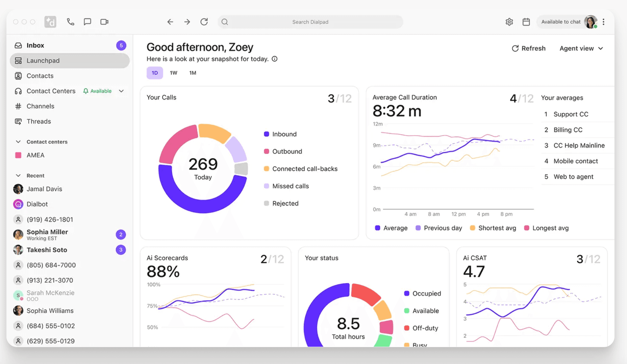The height and width of the screenshot is (364, 627).
Task: Open the Agent view dropdown
Action: point(581,48)
